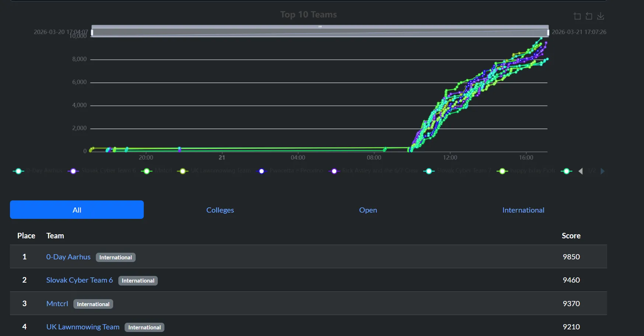Activate the chart area zoom tool

[x=577, y=16]
